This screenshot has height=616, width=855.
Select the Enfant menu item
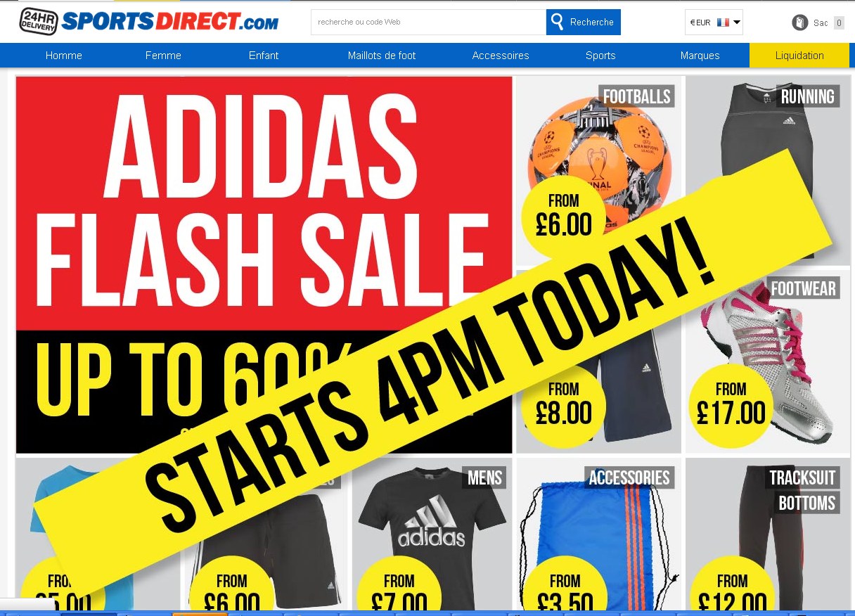pyautogui.click(x=264, y=56)
